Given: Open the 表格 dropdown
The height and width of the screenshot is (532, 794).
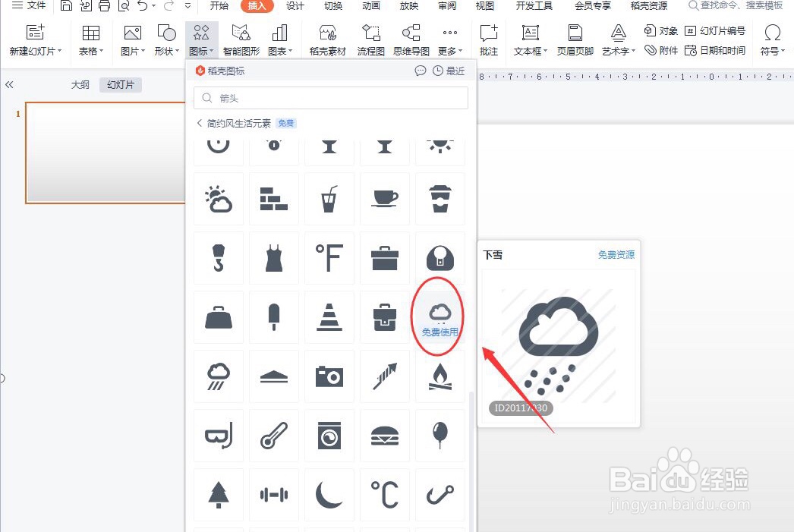Looking at the screenshot, I should tap(91, 40).
